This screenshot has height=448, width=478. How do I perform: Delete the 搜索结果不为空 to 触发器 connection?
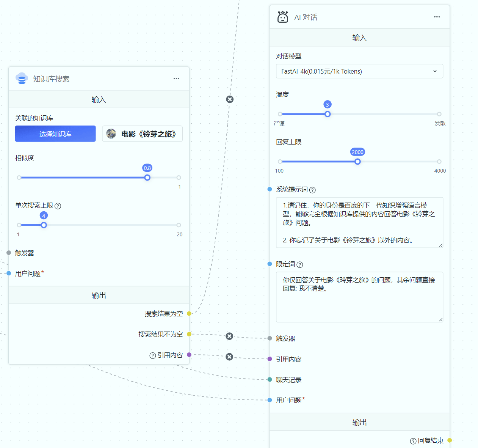click(x=229, y=336)
